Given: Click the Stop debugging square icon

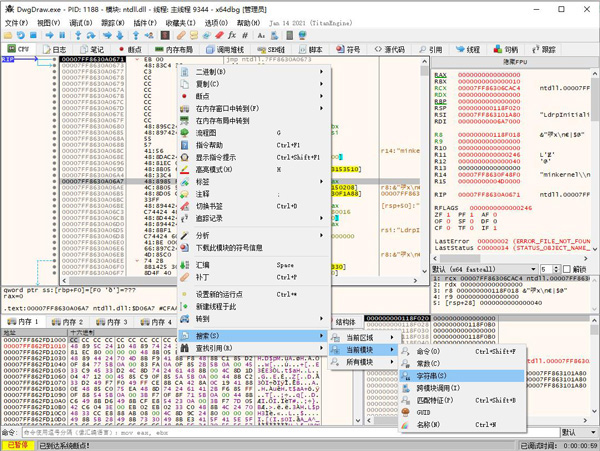Looking at the screenshot, I should (33, 36).
